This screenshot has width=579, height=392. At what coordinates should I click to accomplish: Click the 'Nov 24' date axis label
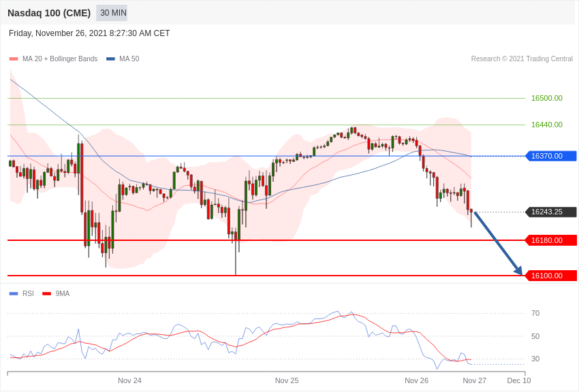point(129,380)
